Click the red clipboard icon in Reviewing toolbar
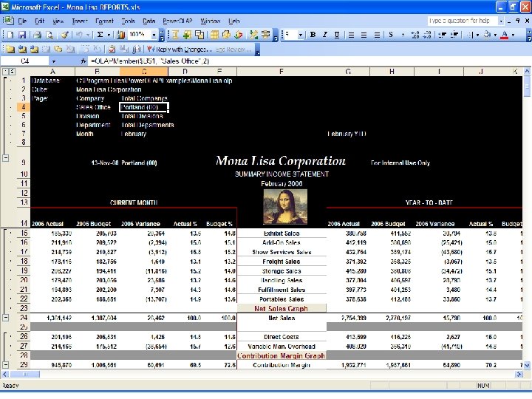The width and height of the screenshot is (532, 399). [x=112, y=50]
